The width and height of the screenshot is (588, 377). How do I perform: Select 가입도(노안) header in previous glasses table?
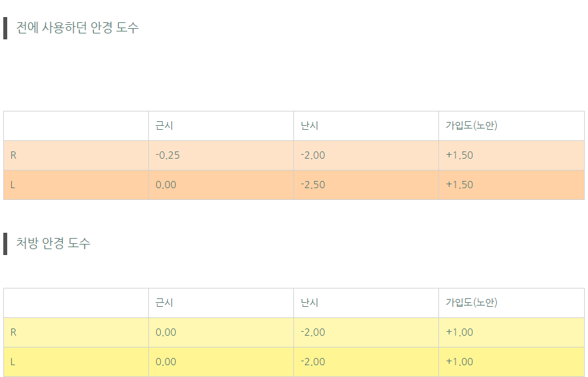[471, 126]
